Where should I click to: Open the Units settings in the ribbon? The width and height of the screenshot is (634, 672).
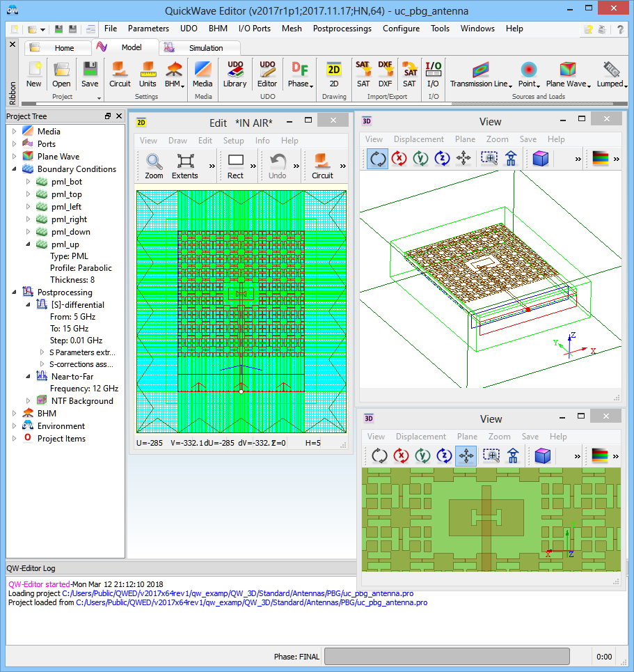point(148,74)
